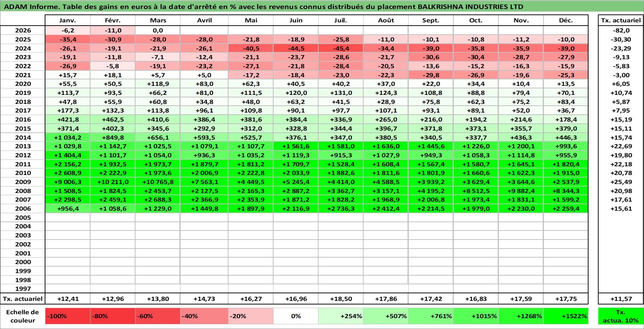
Task: Select the Mars column header
Action: (158, 20)
